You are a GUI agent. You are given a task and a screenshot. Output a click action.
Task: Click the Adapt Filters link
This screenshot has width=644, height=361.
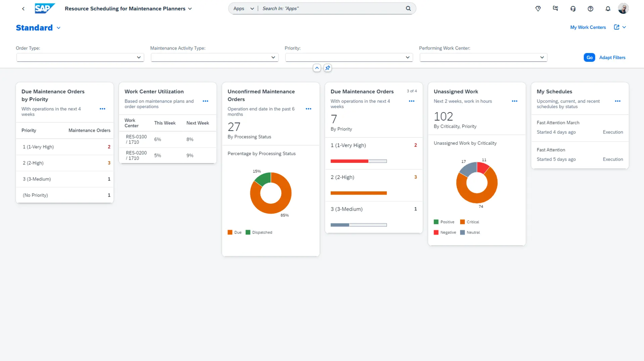[x=612, y=57]
